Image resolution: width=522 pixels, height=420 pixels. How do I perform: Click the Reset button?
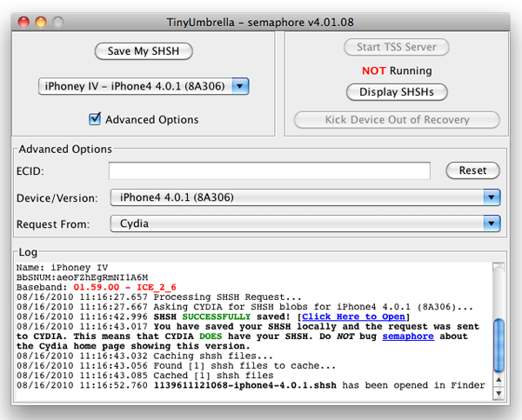472,170
